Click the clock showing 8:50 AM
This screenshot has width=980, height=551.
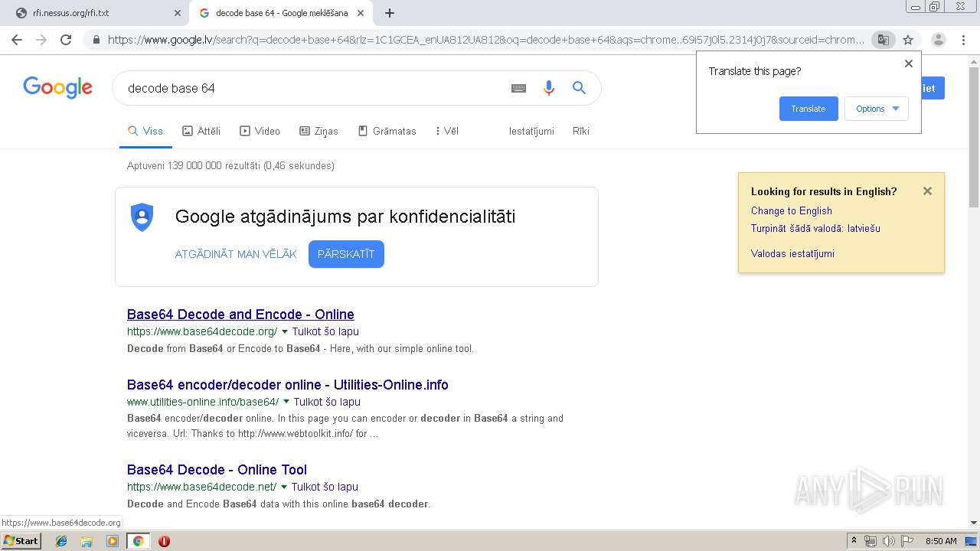coord(941,541)
